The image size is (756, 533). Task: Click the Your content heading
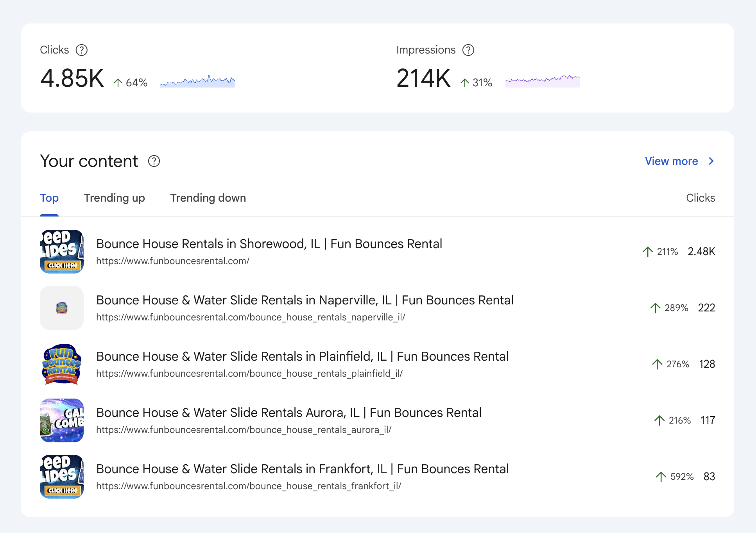[89, 161]
